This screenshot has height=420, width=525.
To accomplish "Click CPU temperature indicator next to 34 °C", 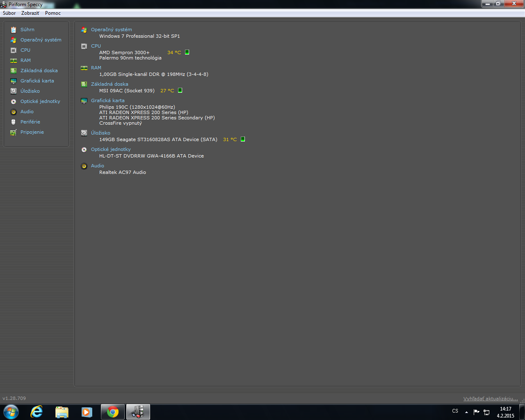I will coord(187,52).
